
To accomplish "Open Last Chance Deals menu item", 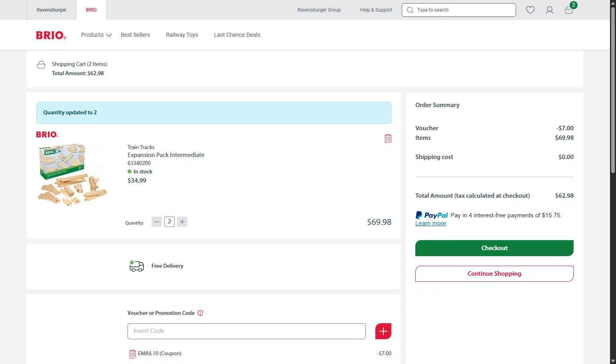I will (237, 35).
